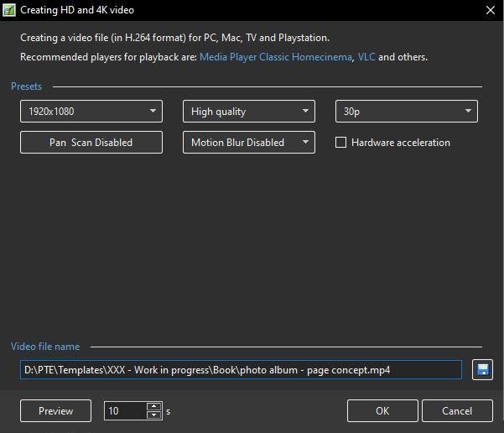Viewport: 504px width, 433px height.
Task: Confirm with the OK button
Action: coord(382,411)
